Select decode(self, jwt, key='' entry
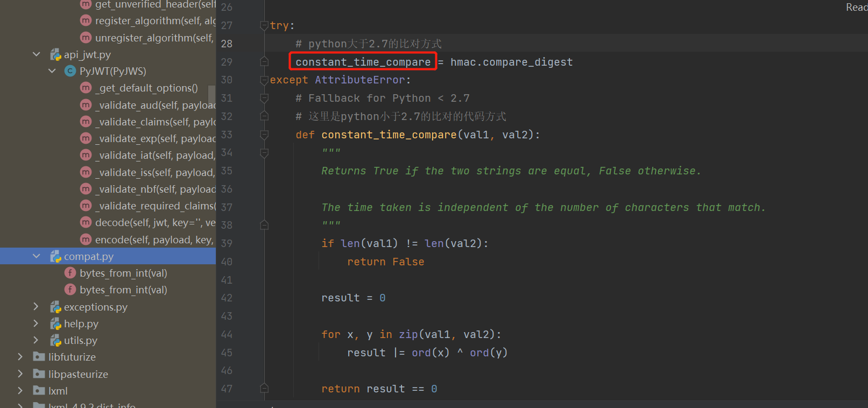The height and width of the screenshot is (408, 868). tap(156, 222)
